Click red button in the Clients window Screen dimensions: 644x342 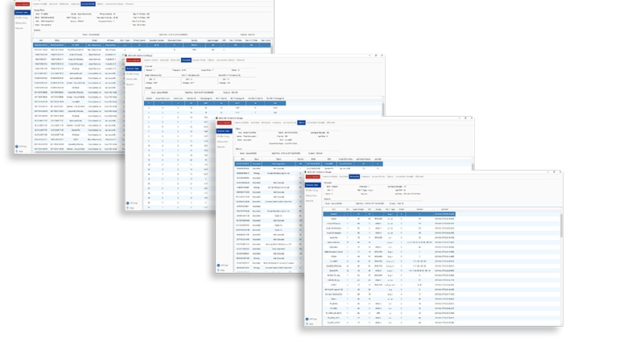click(224, 123)
